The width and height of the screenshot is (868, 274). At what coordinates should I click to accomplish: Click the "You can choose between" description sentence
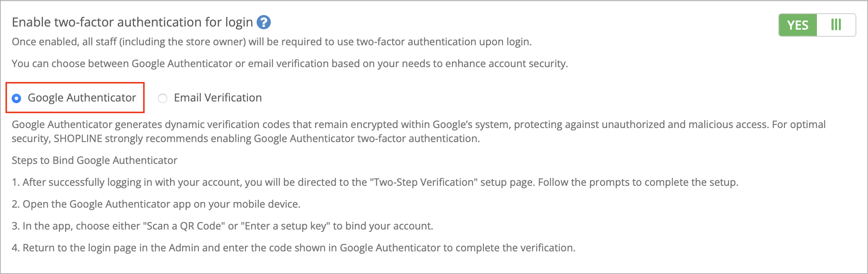coord(289,64)
